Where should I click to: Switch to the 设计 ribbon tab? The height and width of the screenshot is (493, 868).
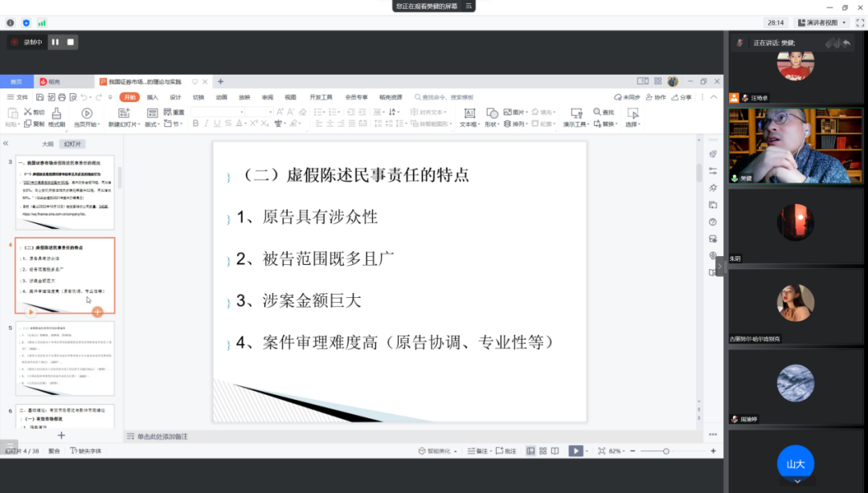175,97
